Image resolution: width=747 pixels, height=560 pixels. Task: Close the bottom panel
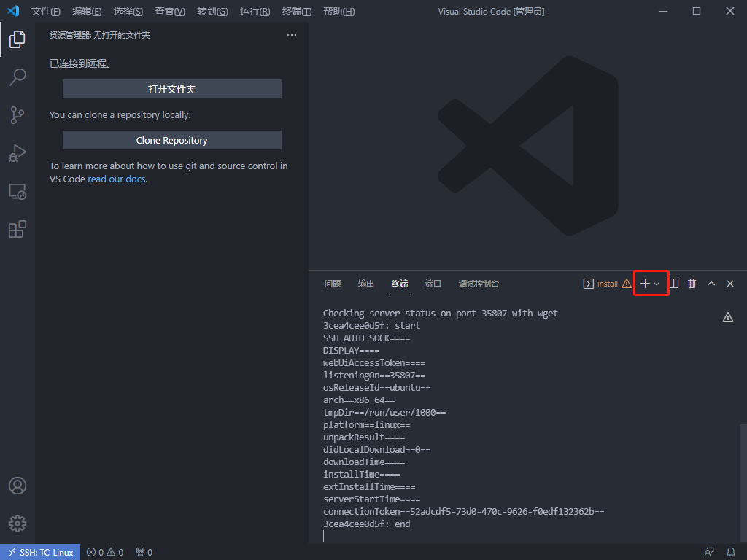pyautogui.click(x=729, y=284)
